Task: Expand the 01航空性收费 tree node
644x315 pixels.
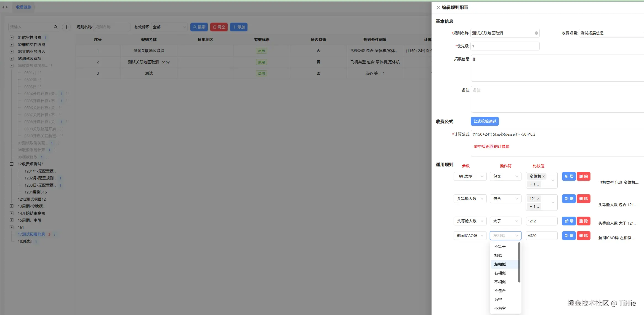Action: click(x=12, y=37)
